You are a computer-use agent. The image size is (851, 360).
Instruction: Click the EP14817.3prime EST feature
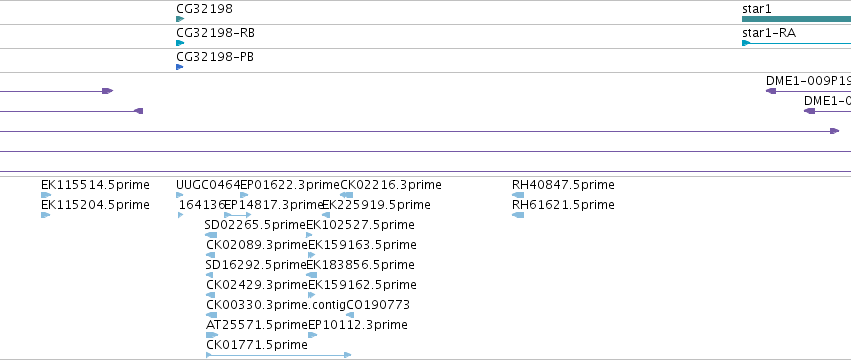[x=238, y=215]
